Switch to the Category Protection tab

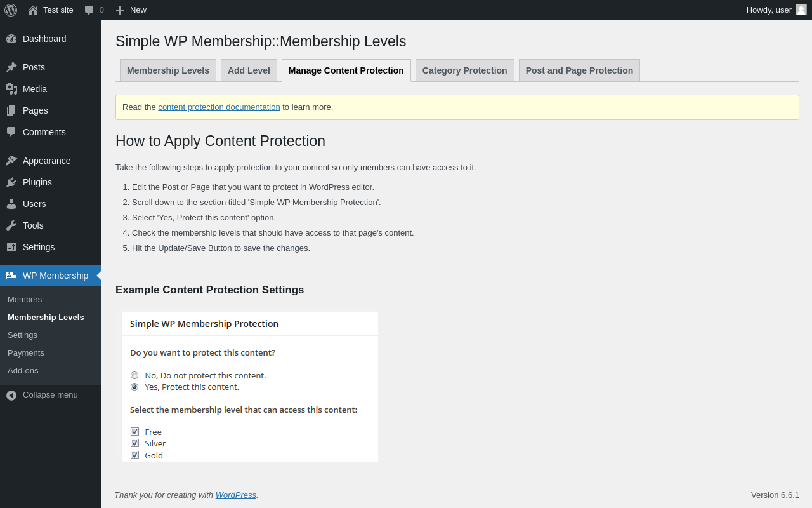point(464,70)
